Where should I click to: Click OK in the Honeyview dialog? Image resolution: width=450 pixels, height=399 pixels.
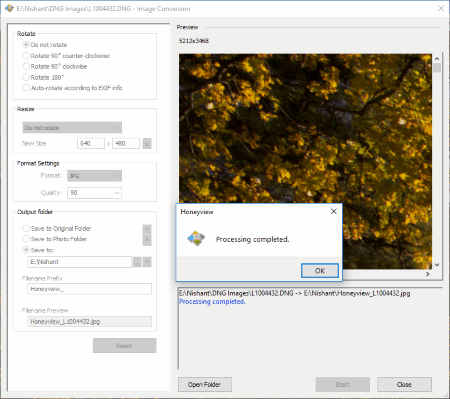click(320, 270)
